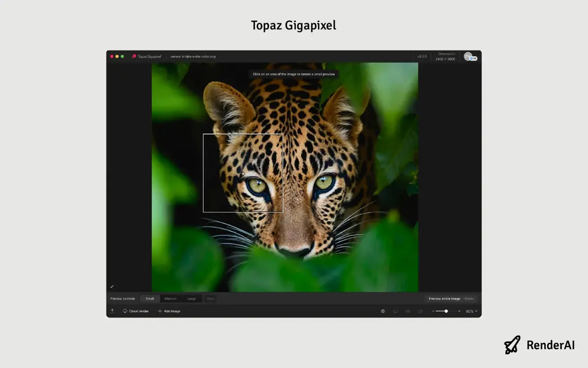Click the preview selection box on leopard

243,173
